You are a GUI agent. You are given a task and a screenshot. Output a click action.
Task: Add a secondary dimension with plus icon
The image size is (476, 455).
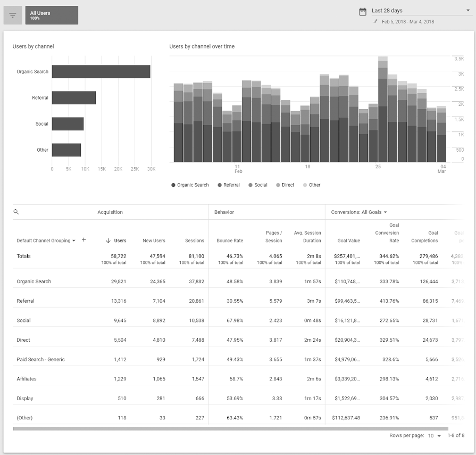tap(84, 240)
